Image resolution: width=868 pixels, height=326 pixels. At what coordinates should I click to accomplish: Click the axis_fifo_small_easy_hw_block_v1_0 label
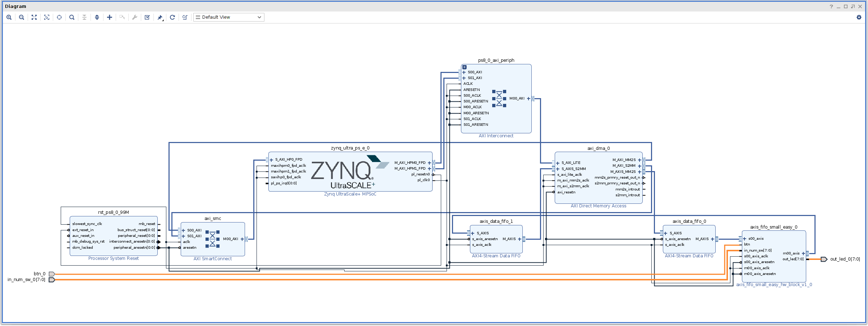click(774, 285)
